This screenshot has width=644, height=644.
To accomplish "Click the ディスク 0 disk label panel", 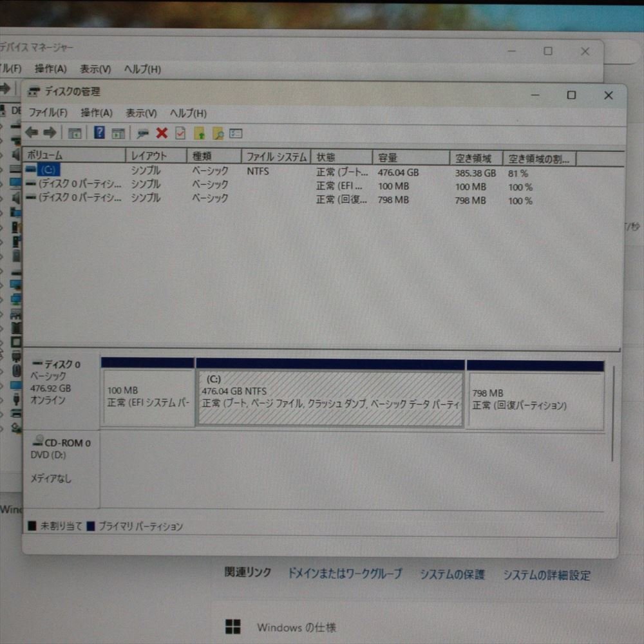I will 62,390.
